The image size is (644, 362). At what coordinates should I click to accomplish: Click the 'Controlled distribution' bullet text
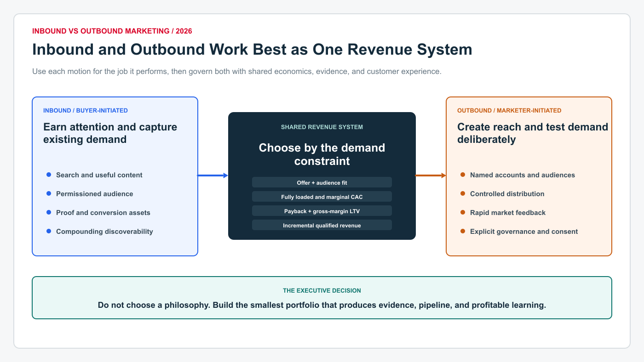[507, 194]
